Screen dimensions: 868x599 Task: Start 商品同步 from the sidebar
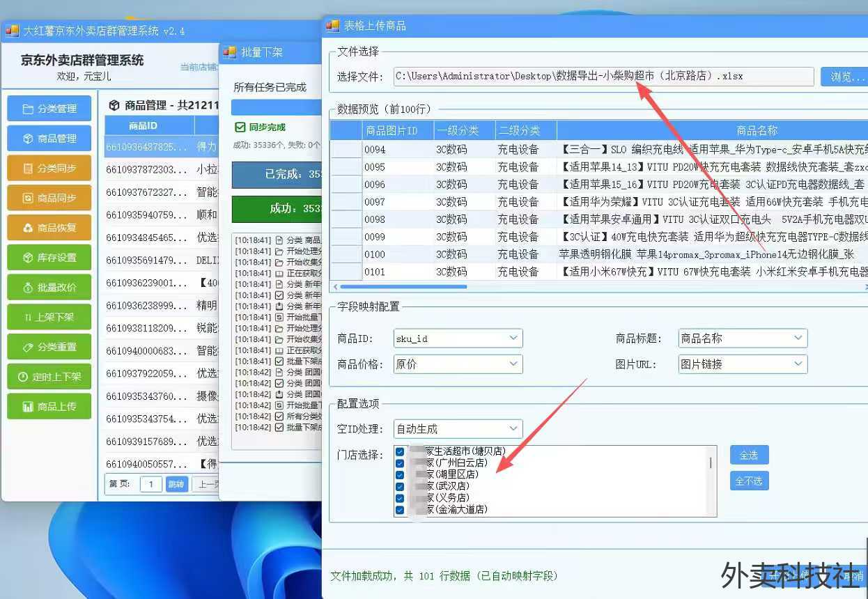[x=49, y=198]
